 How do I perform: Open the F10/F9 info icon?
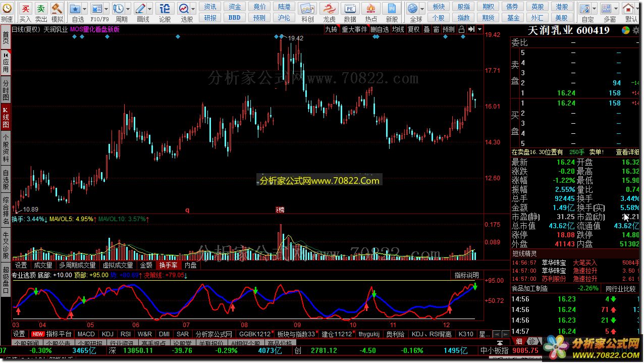click(96, 9)
